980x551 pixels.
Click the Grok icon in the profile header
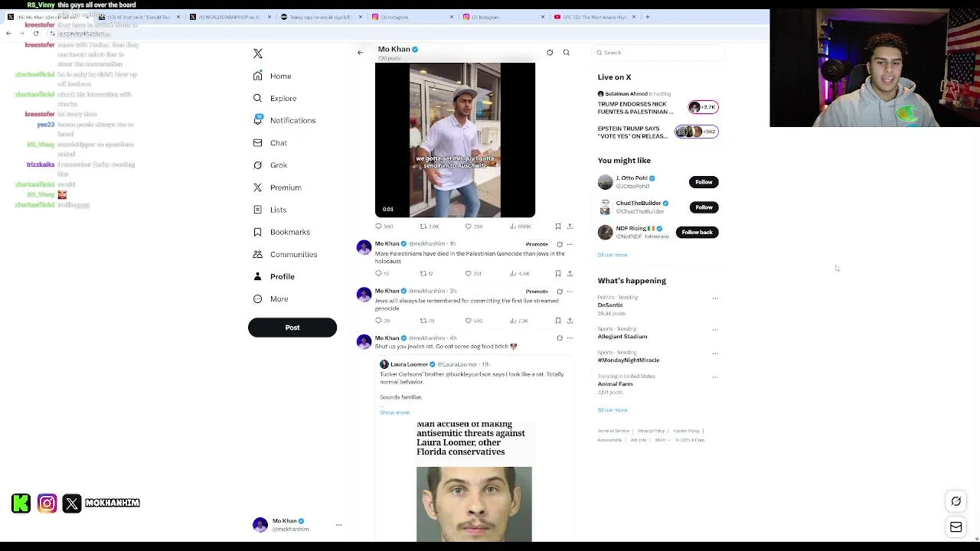[550, 53]
